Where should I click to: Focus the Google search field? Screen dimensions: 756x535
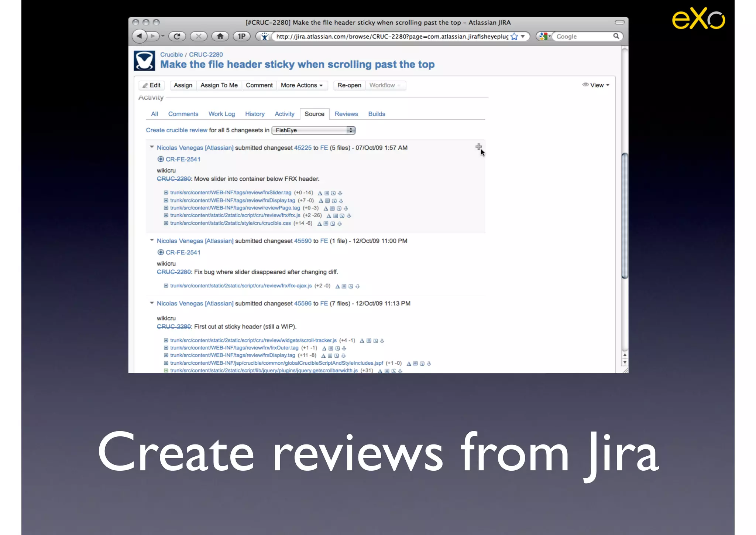583,37
